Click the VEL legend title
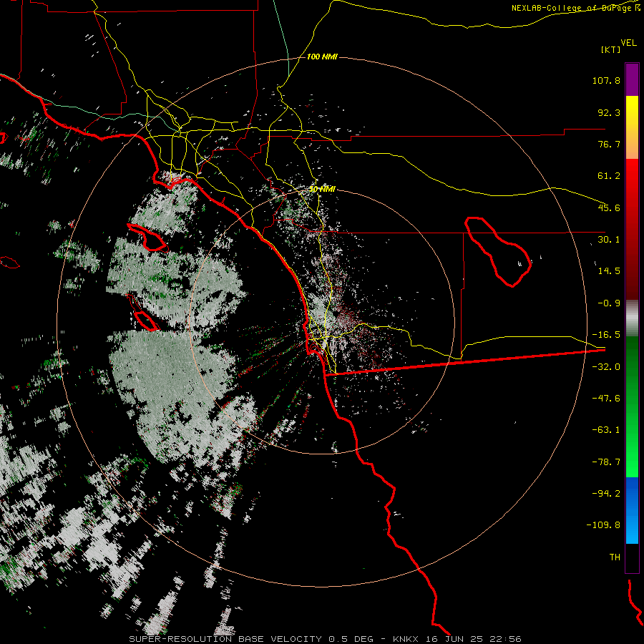644x644 pixels. click(x=628, y=43)
